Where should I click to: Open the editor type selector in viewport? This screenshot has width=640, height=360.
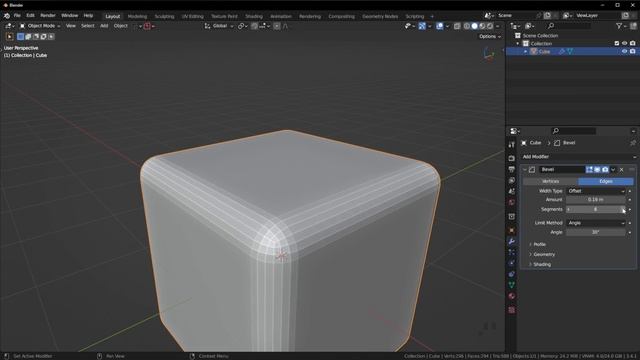(9, 26)
